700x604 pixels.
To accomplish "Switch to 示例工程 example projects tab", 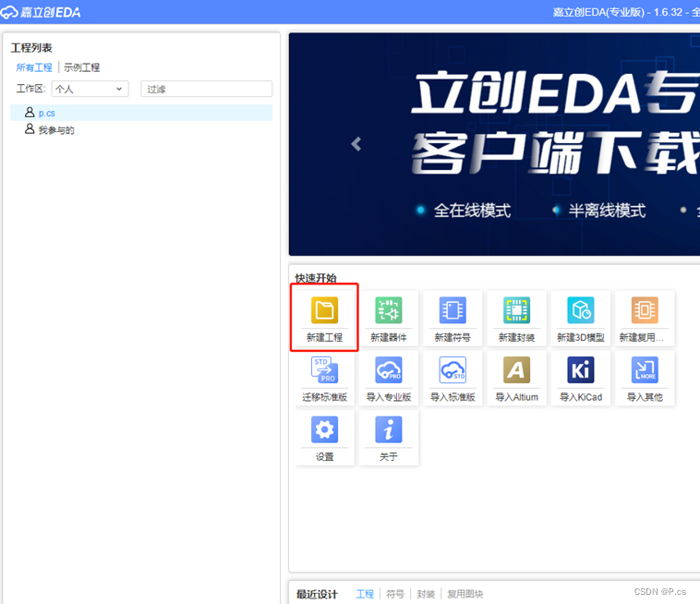I will 81,67.
